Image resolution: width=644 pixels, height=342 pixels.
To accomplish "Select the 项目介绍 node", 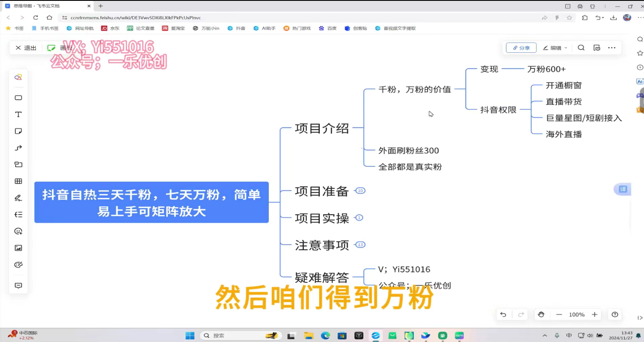I will [322, 128].
